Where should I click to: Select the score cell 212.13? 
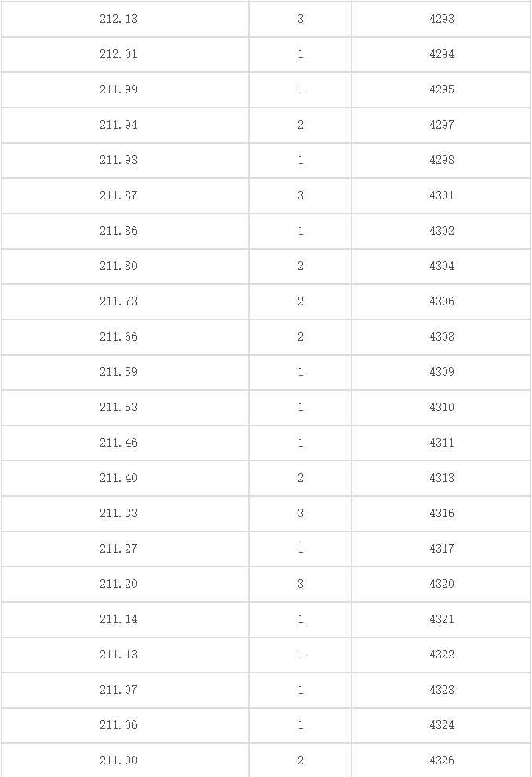point(118,19)
